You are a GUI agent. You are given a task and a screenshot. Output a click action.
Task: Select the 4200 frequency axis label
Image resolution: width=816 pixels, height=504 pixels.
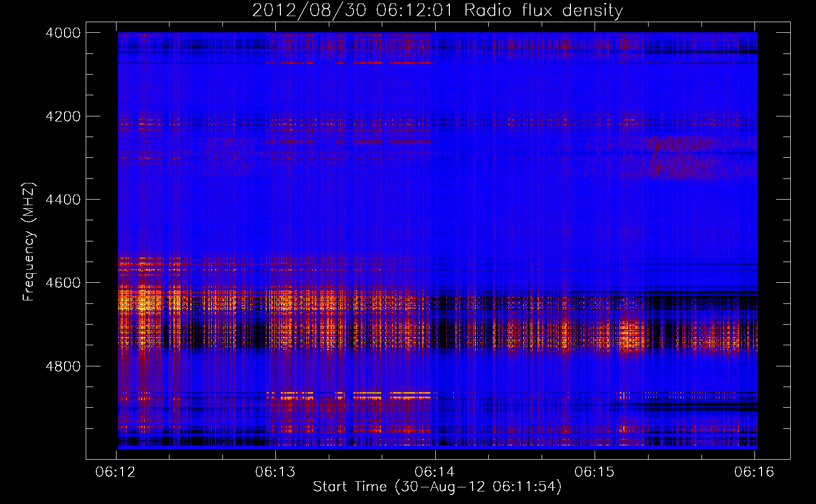pyautogui.click(x=63, y=116)
